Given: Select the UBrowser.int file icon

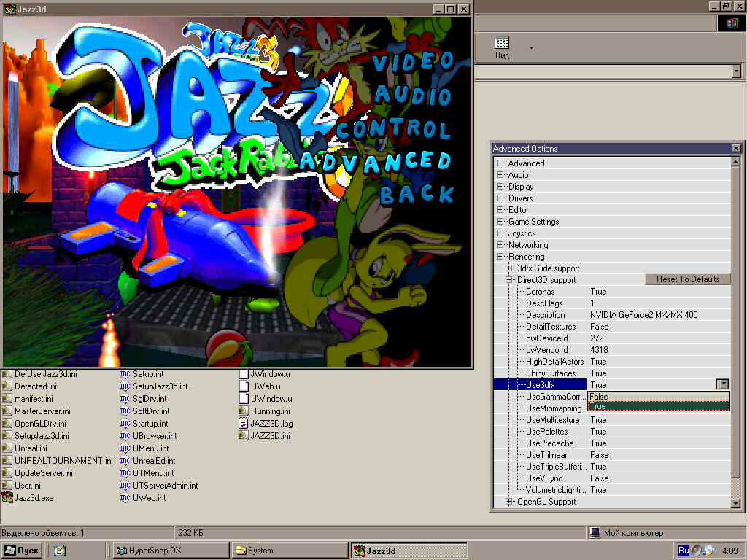Looking at the screenshot, I should (125, 436).
